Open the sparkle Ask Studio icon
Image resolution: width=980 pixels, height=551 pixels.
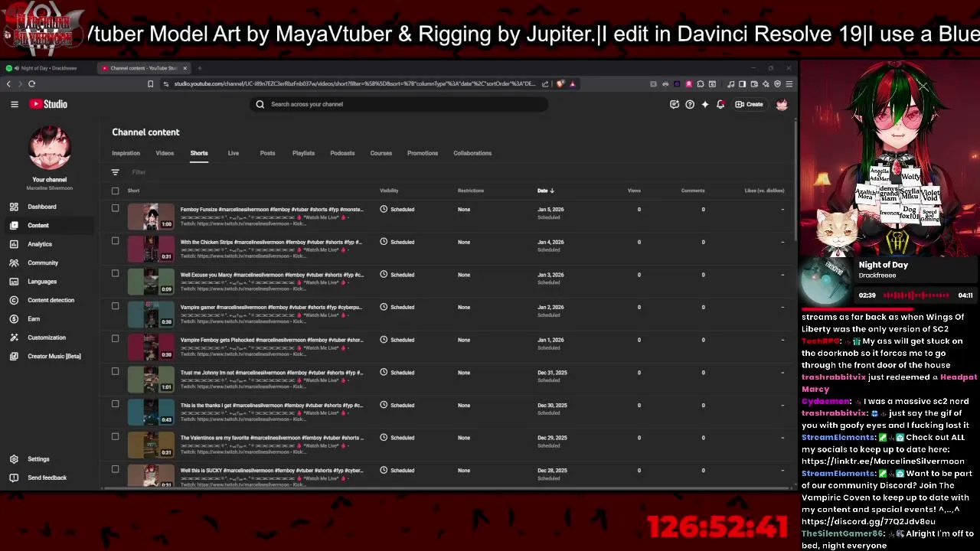pyautogui.click(x=705, y=104)
